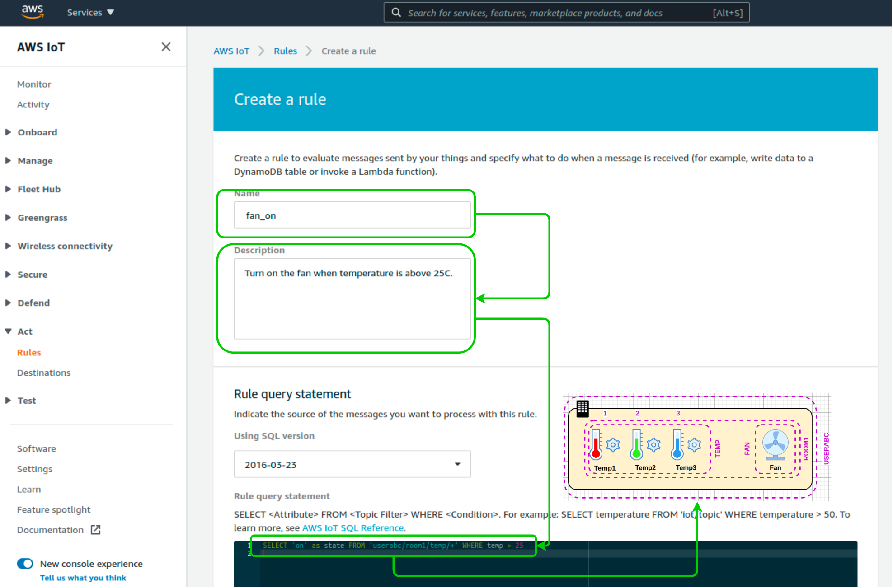Open Monitor in the sidebar

34,84
